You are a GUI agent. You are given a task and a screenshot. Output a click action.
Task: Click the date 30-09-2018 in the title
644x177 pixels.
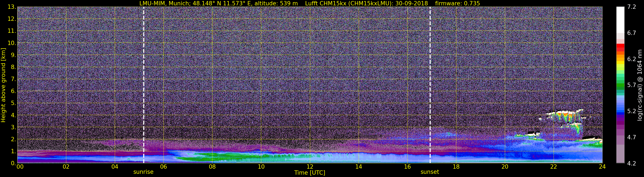click(x=411, y=3)
